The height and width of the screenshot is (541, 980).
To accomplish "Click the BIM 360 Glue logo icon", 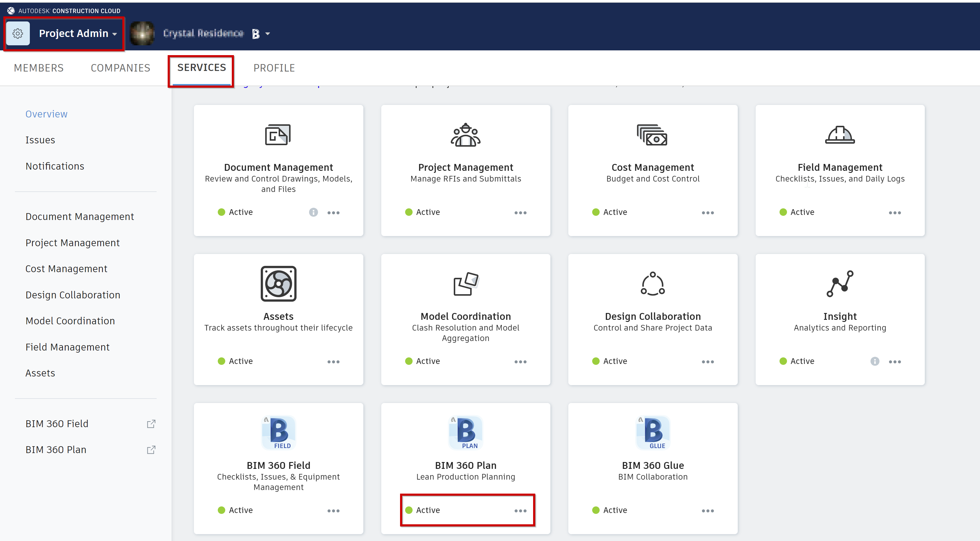I will [653, 433].
